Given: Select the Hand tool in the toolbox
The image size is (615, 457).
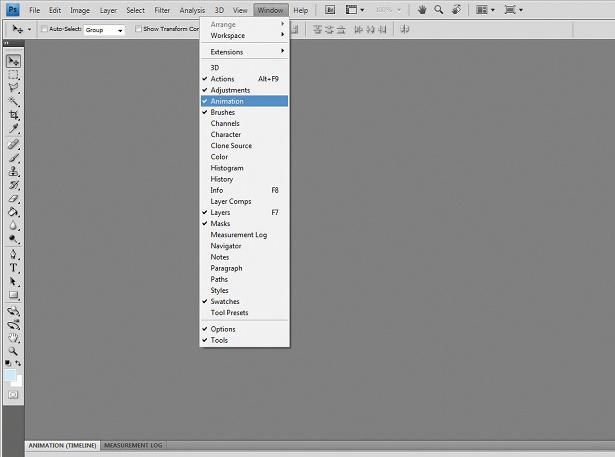Looking at the screenshot, I should coord(13,338).
